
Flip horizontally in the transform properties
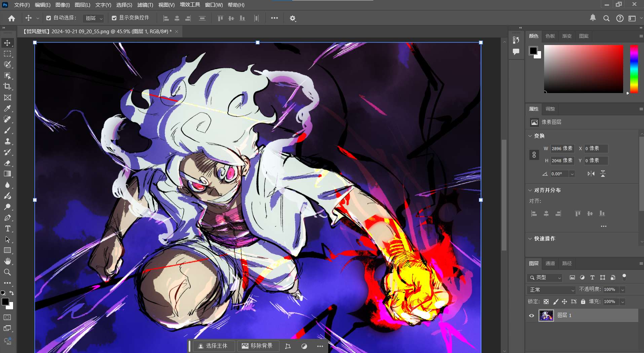[x=591, y=174]
